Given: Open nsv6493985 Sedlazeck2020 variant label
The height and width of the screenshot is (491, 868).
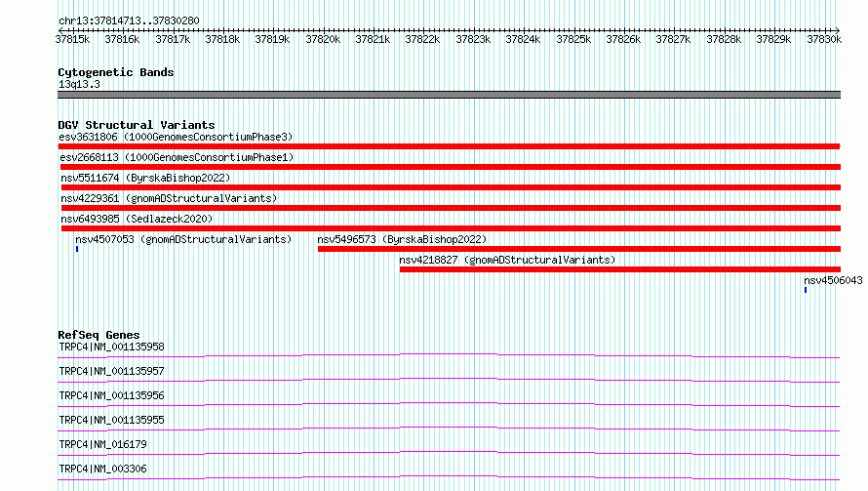Looking at the screenshot, I should (x=137, y=219).
